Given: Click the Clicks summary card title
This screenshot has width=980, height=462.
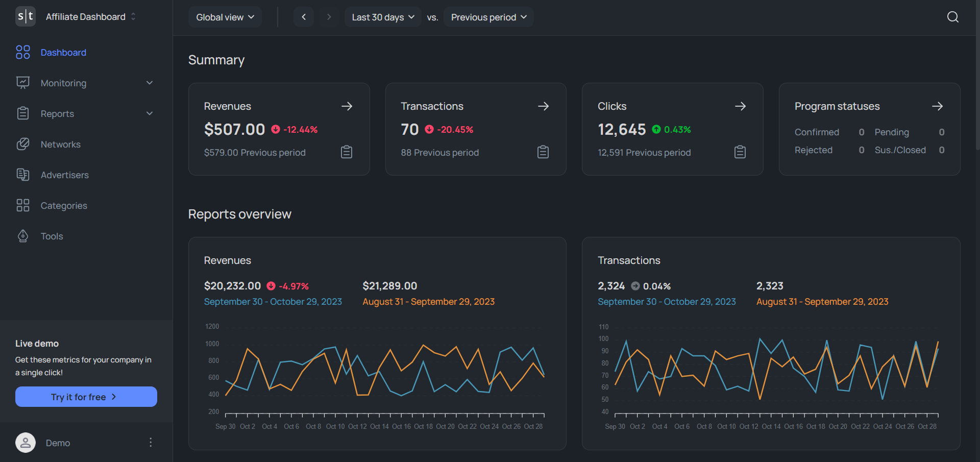Looking at the screenshot, I should (612, 106).
